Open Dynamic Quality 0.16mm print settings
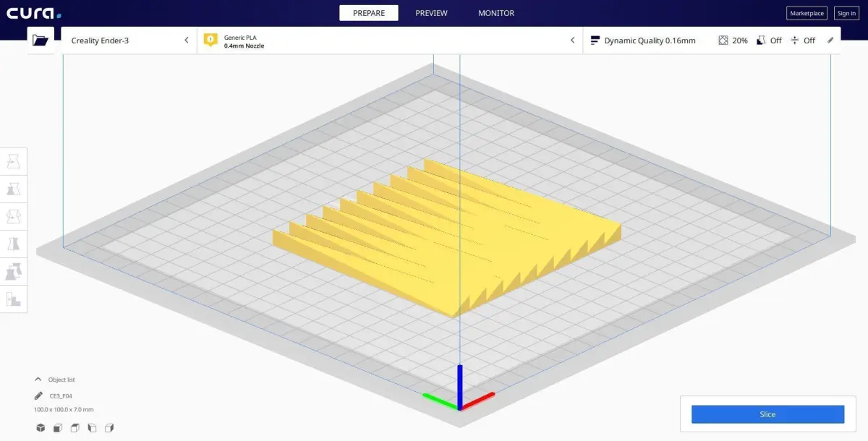Viewport: 868px width, 441px height. click(712, 40)
